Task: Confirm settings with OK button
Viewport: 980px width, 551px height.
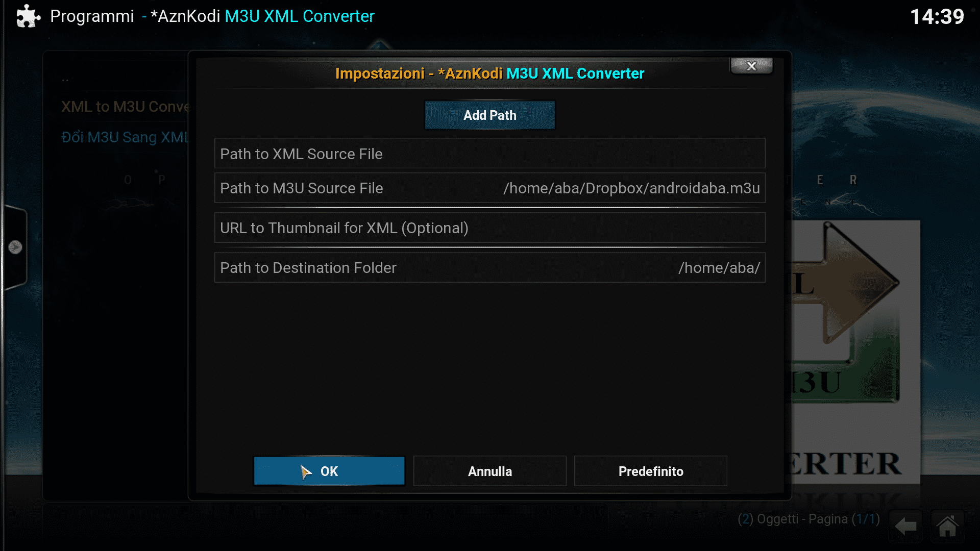Action: 329,471
